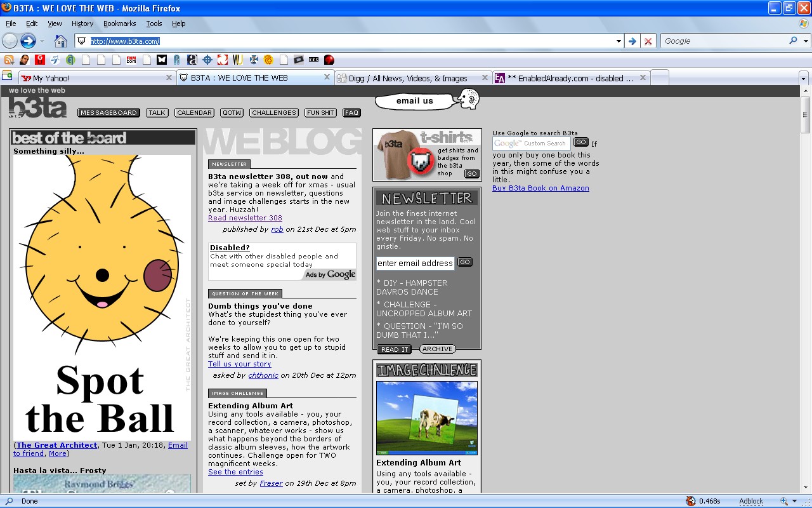Open the WU bookmark icon
Viewport: 812px width, 508px height.
click(238, 60)
